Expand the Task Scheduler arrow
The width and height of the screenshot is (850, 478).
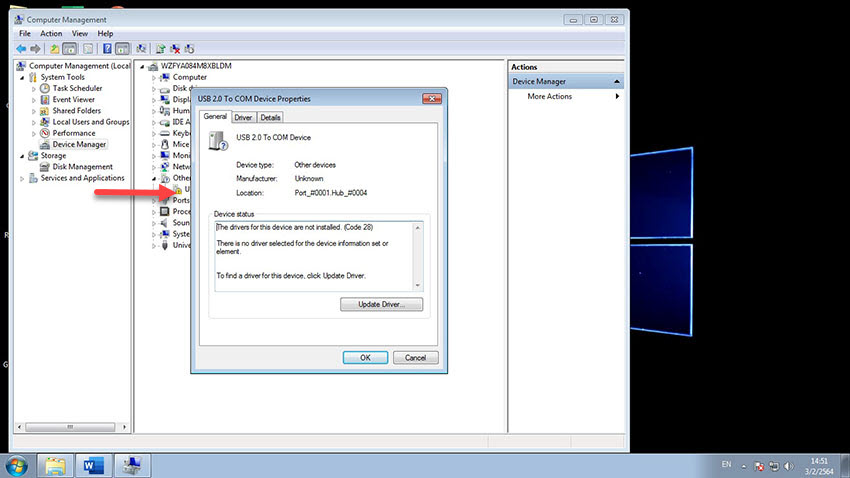point(34,88)
